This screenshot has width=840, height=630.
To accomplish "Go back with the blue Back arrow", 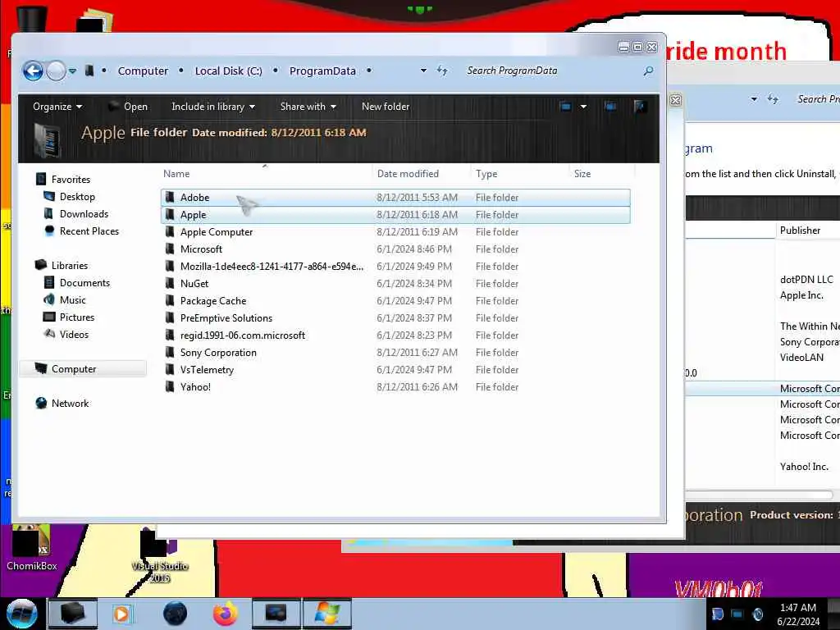I will click(x=33, y=71).
